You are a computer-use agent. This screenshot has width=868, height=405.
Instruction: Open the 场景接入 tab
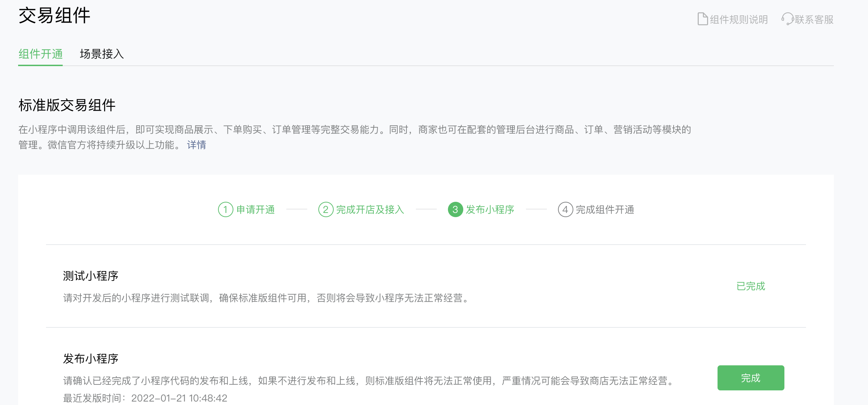(102, 54)
